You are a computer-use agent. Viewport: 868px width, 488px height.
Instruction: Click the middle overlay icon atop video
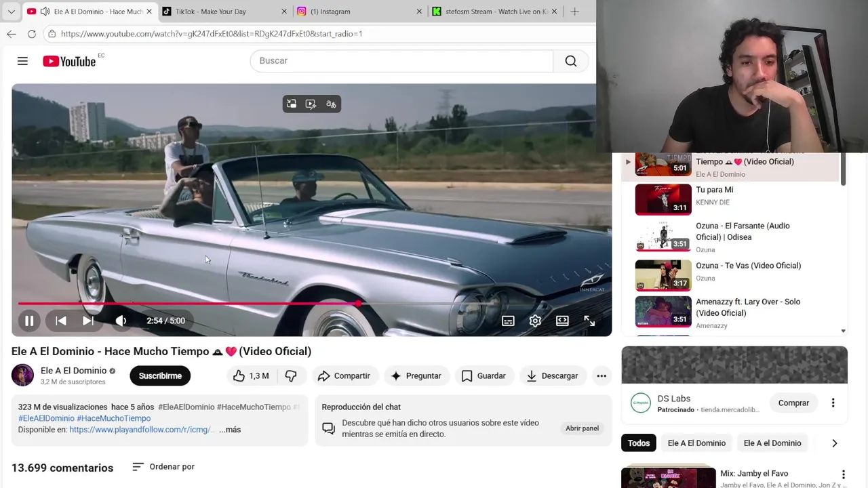[311, 104]
